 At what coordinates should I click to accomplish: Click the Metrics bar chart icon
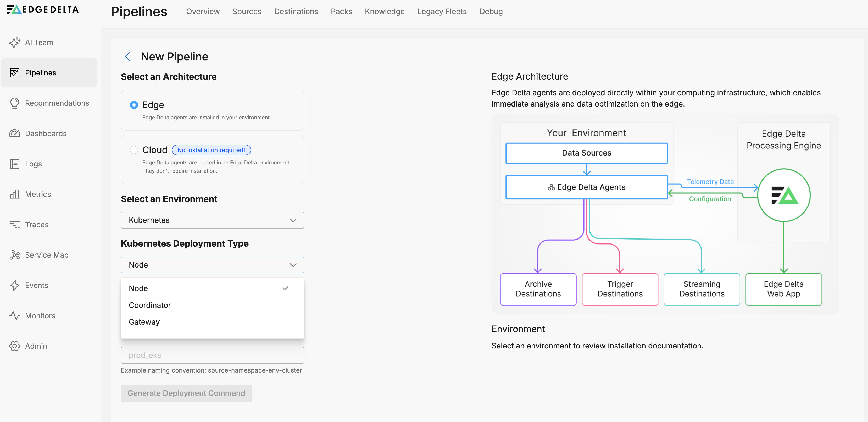[x=14, y=194]
